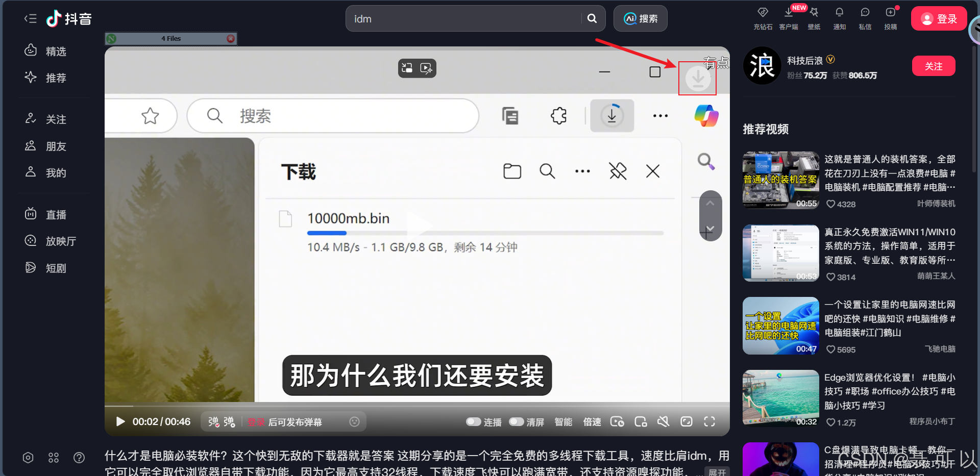Open 客户端 download client icon
Viewport: 980px width, 476px height.
click(x=789, y=18)
